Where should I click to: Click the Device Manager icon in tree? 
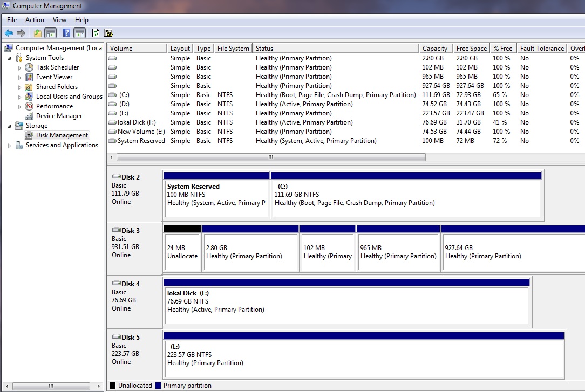29,116
